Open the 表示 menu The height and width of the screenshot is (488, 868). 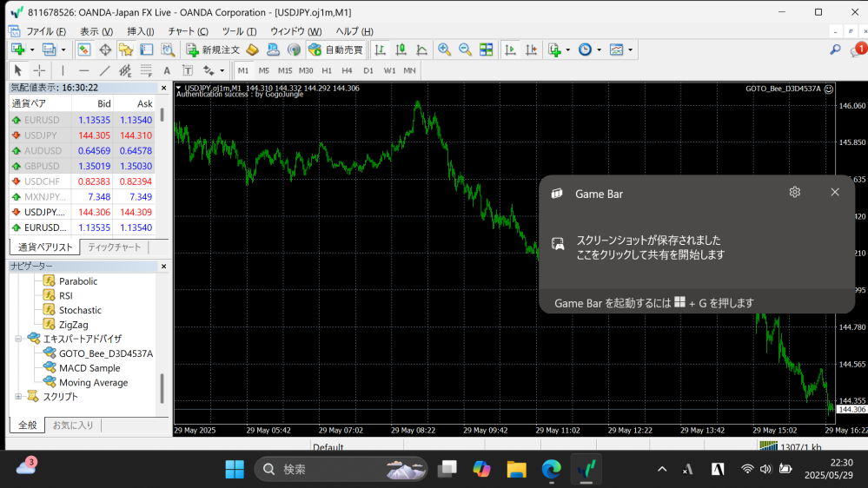tap(96, 31)
